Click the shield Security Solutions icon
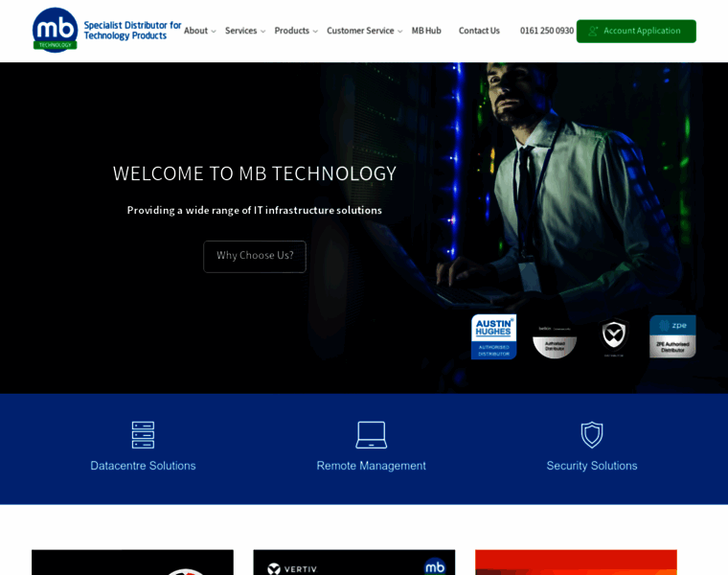This screenshot has height=575, width=728. tap(592, 435)
